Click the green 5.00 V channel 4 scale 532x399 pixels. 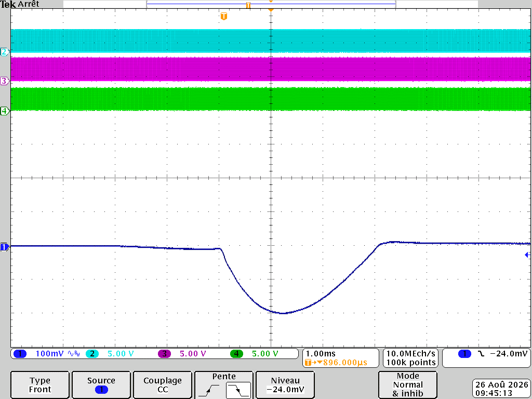265,354
